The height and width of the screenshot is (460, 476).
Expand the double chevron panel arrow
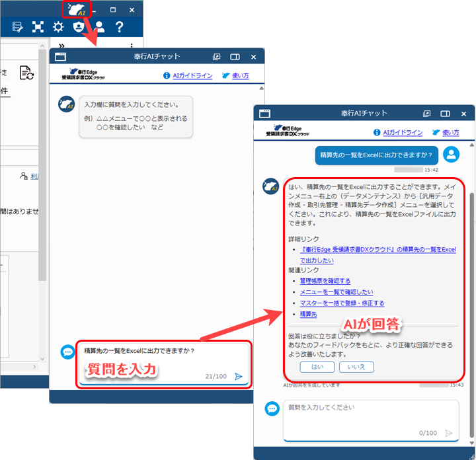click(61, 46)
